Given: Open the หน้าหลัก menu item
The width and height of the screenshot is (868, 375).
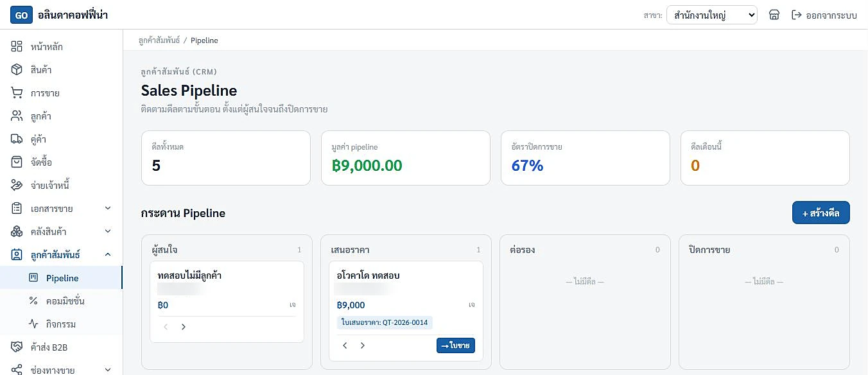Looking at the screenshot, I should (61, 47).
